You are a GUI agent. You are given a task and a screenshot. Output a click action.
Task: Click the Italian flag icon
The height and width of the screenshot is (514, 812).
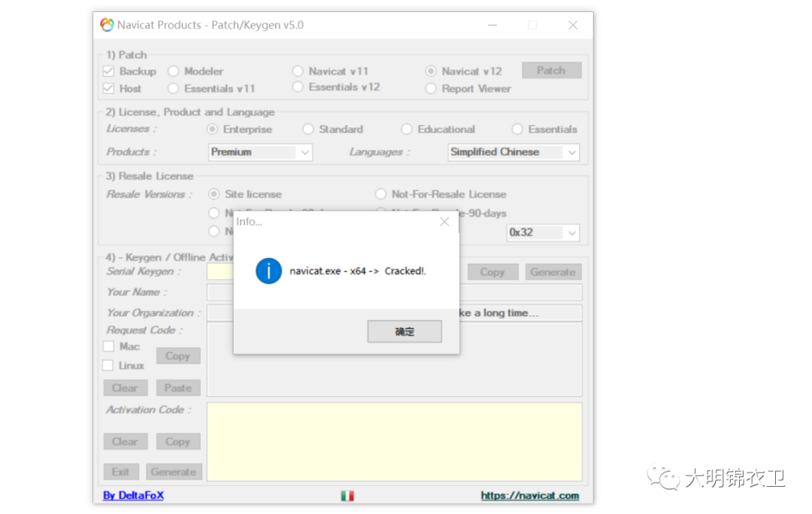coord(347,496)
